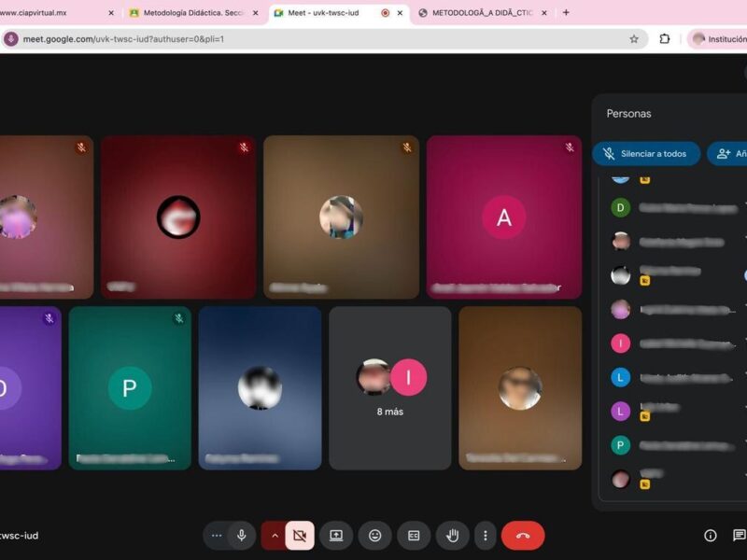Viewport: 747px width, 560px height.
Task: Click the twsc-iud meeting code text
Action: (x=19, y=536)
